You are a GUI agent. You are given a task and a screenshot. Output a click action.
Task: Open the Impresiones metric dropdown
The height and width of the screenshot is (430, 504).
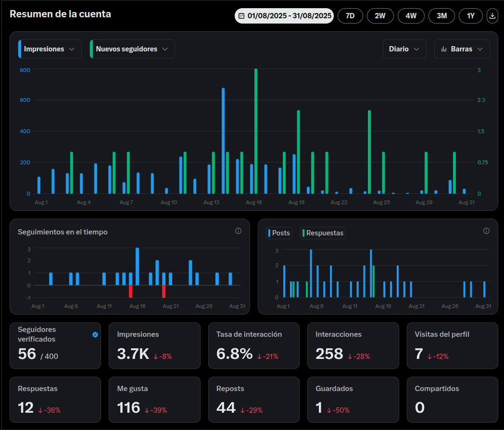pyautogui.click(x=50, y=49)
